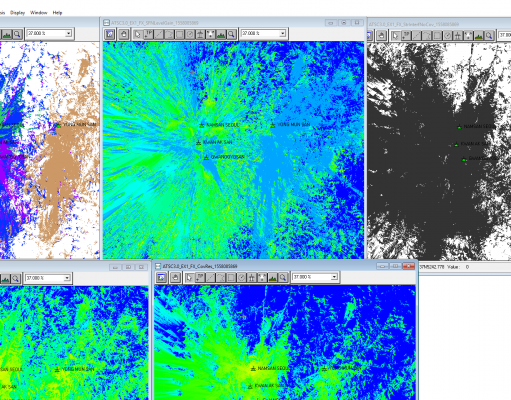Expand zoom dropdown in window left of CovRec

pos(67,278)
